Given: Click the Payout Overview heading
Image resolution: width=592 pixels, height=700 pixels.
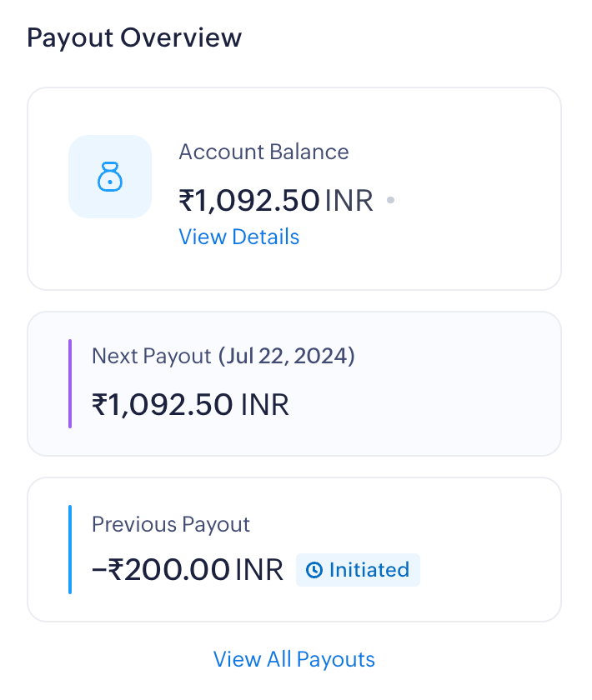Looking at the screenshot, I should pyautogui.click(x=134, y=37).
